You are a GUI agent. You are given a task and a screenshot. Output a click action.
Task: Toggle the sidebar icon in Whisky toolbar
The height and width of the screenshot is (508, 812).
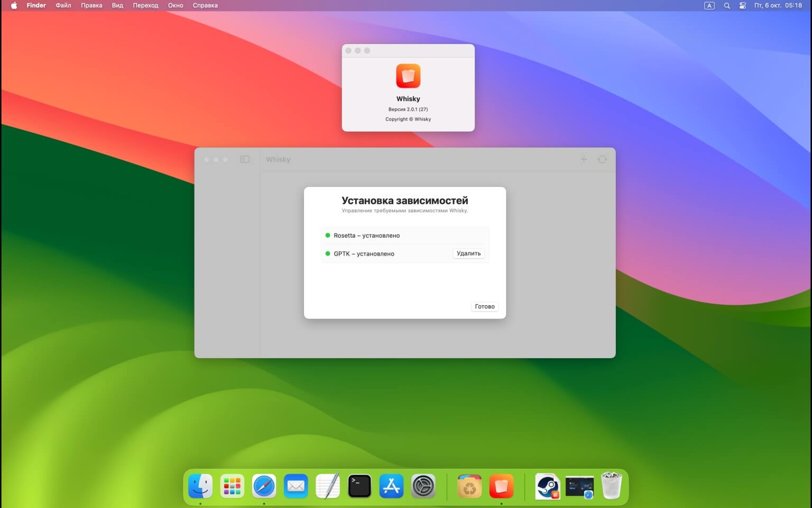[x=245, y=159]
